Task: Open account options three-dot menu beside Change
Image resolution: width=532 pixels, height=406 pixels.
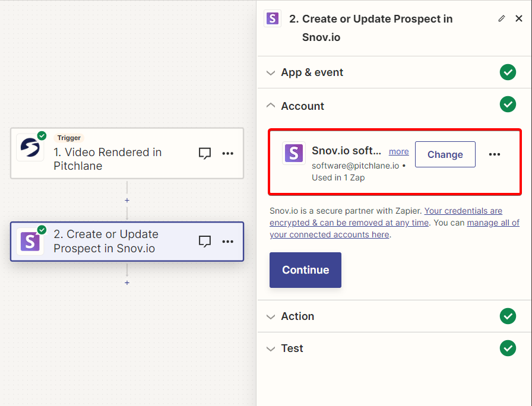Action: click(495, 154)
